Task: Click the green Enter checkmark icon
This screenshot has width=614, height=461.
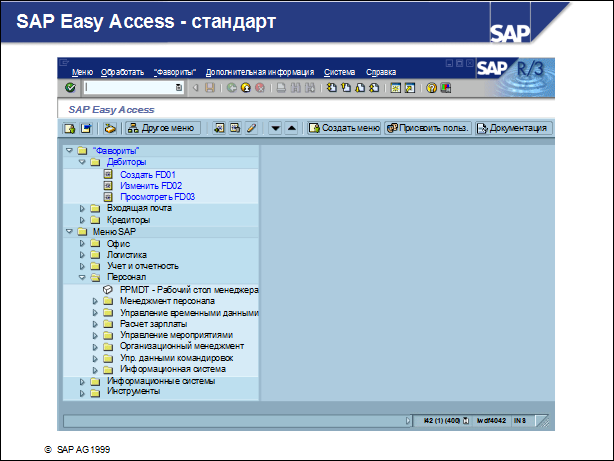Action: pos(70,88)
